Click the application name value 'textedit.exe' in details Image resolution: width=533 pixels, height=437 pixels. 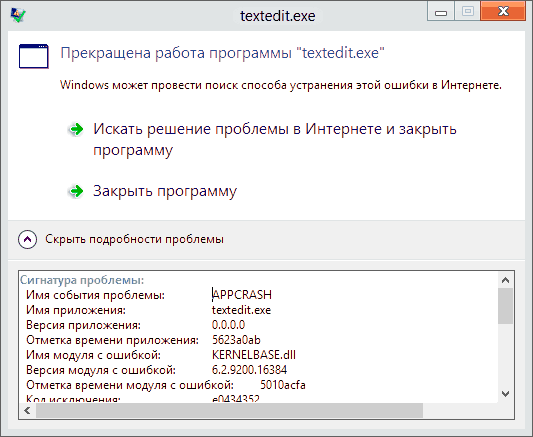pos(241,310)
